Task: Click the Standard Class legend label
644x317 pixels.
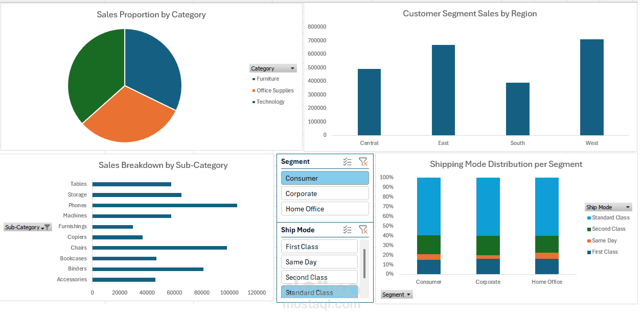Action: click(611, 218)
